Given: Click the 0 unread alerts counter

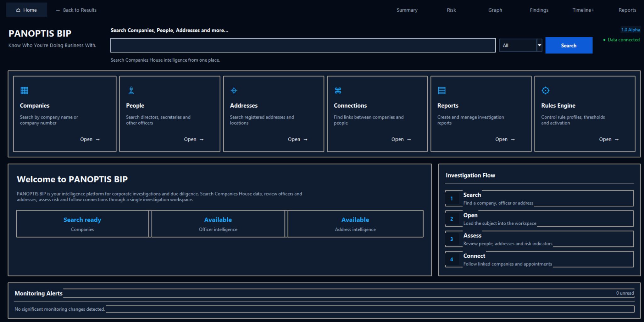Looking at the screenshot, I should (x=625, y=293).
